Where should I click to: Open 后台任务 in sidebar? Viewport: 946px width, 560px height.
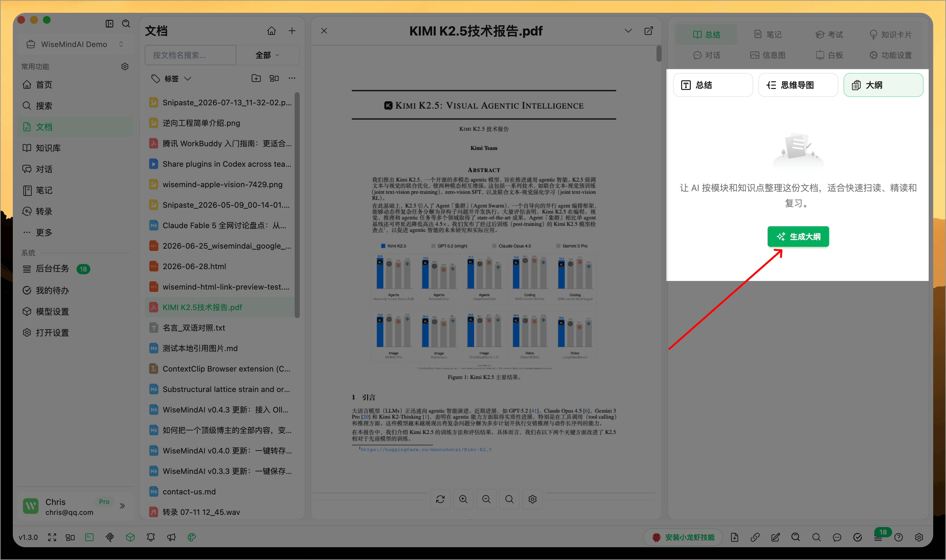click(76, 269)
